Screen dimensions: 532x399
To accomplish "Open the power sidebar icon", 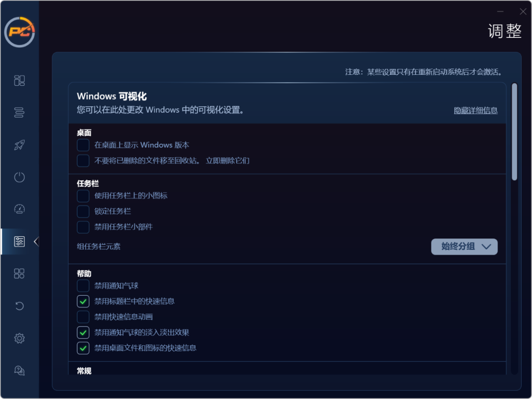I will tap(19, 177).
